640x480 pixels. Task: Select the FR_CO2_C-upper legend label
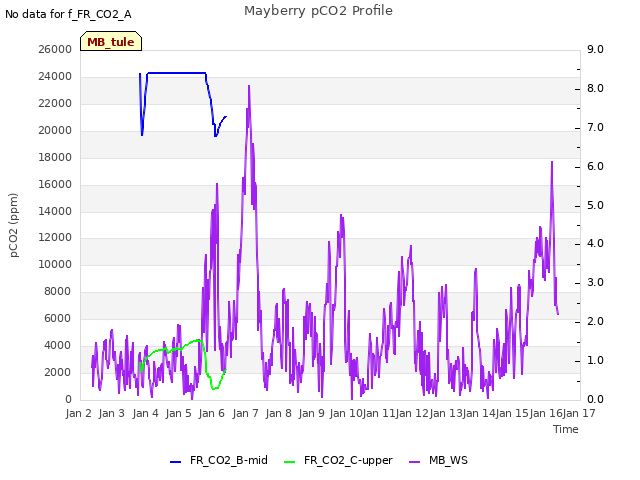(348, 460)
